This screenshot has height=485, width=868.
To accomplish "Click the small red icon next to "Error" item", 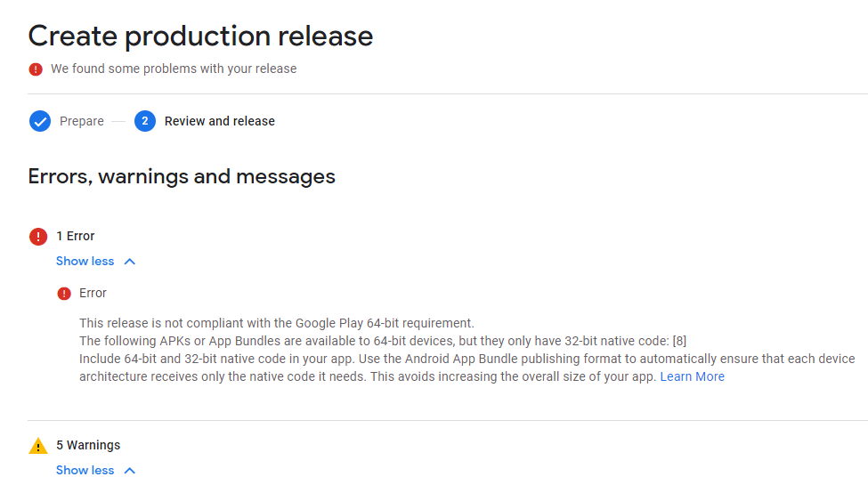I will (64, 294).
